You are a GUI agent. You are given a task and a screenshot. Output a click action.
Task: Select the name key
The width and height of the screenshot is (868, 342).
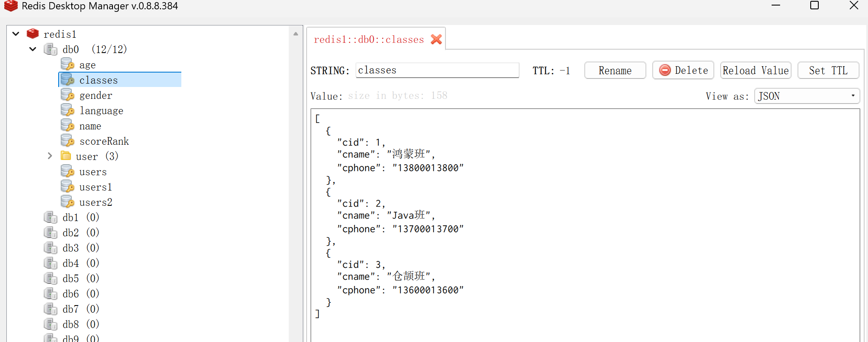pos(90,126)
